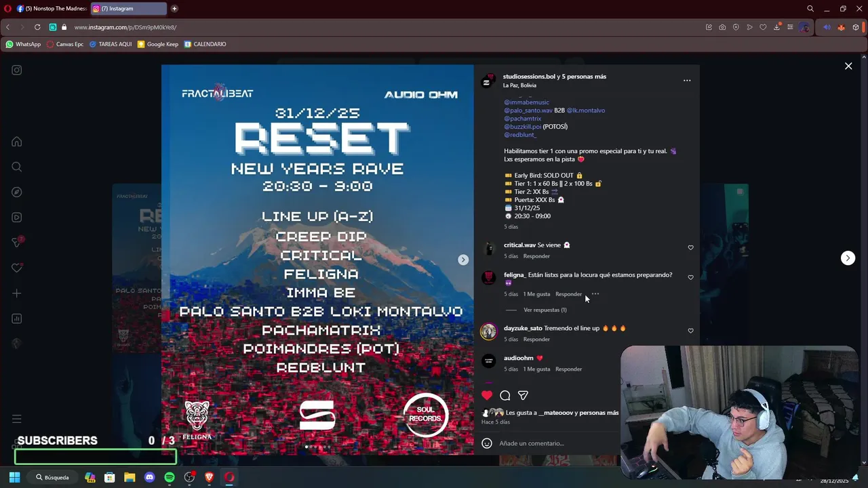868x488 pixels.
Task: Select the (7) Instagram browser tab
Action: pos(129,9)
